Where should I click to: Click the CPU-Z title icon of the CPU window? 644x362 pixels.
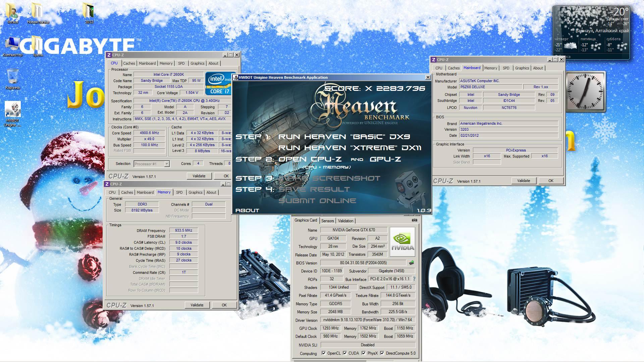tap(109, 55)
